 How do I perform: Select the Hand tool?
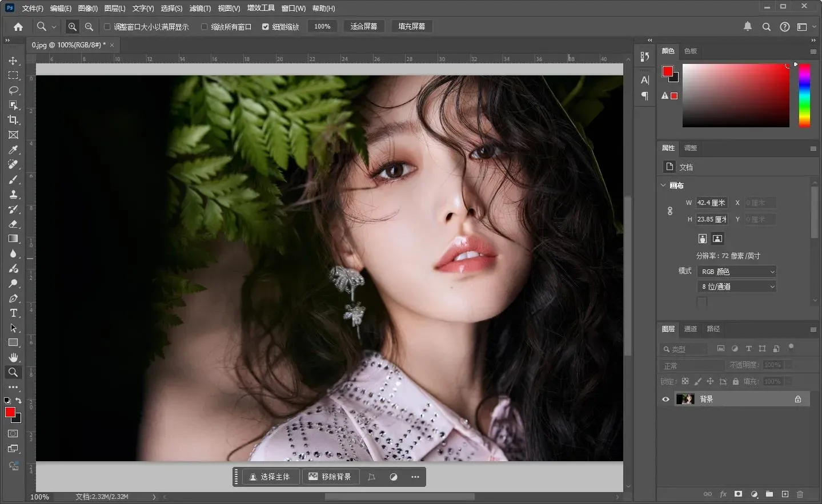pos(13,357)
